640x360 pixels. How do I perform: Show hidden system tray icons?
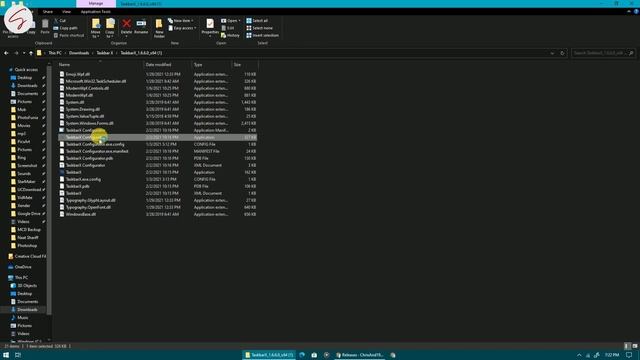579,355
